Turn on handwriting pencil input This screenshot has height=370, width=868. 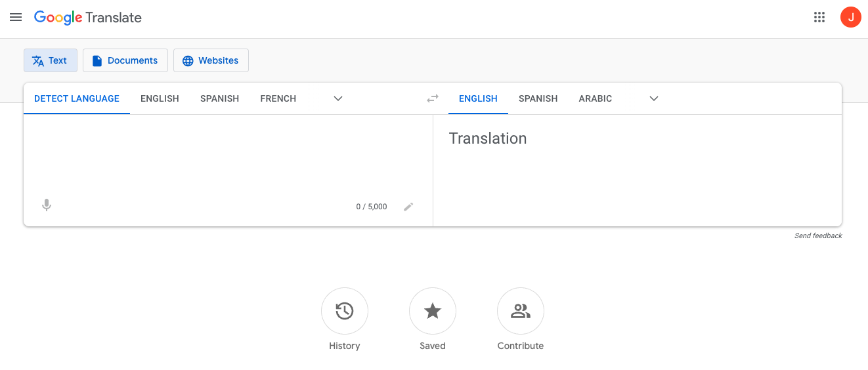[408, 207]
